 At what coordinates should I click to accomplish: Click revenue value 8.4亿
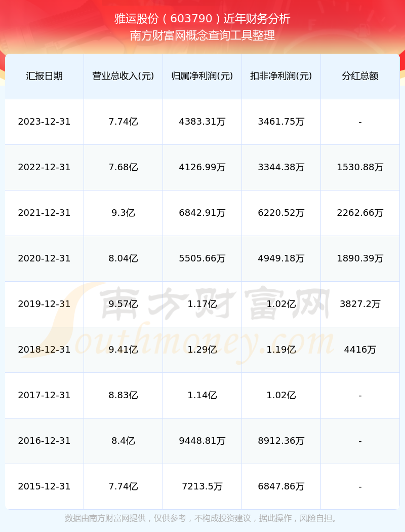click(x=124, y=441)
